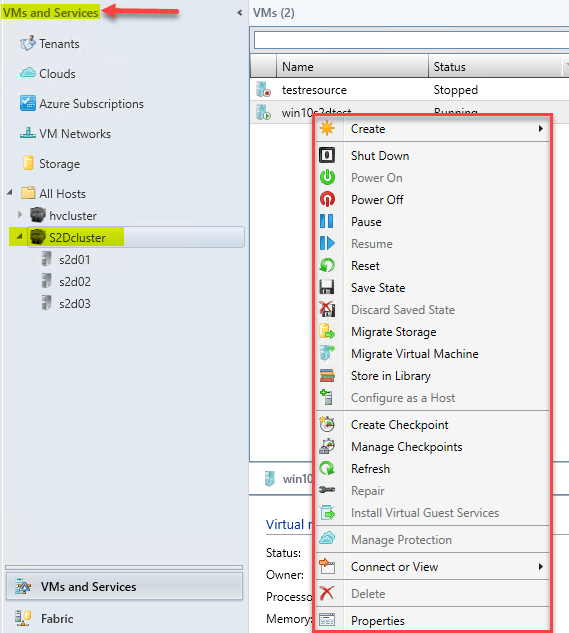Click the Storage cylinder icon
Image resolution: width=569 pixels, height=633 pixels.
[28, 163]
